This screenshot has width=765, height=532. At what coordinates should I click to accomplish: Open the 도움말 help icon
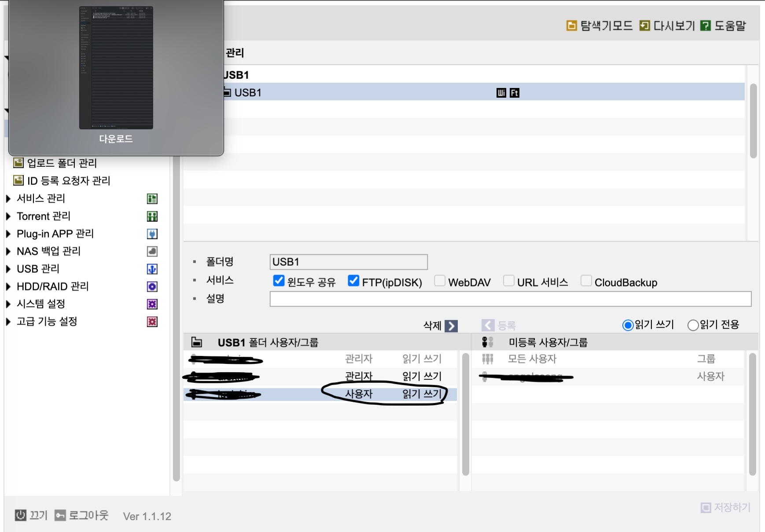click(x=706, y=26)
